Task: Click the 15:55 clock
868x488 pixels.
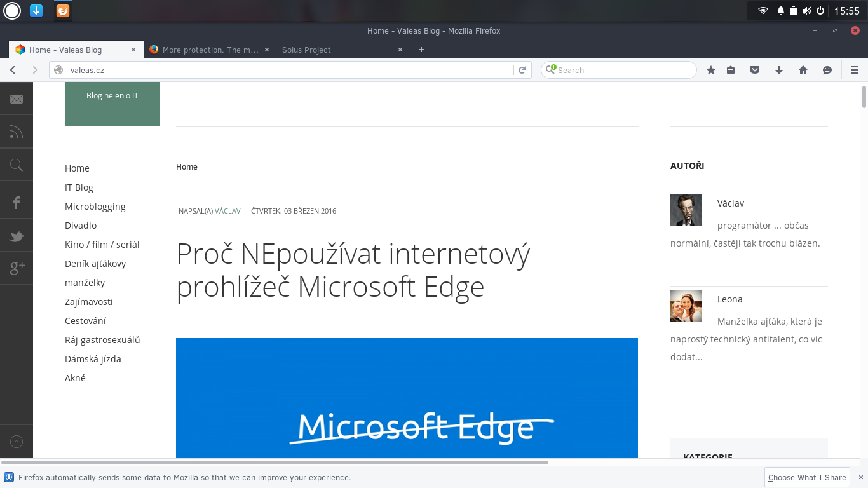Action: coord(846,11)
